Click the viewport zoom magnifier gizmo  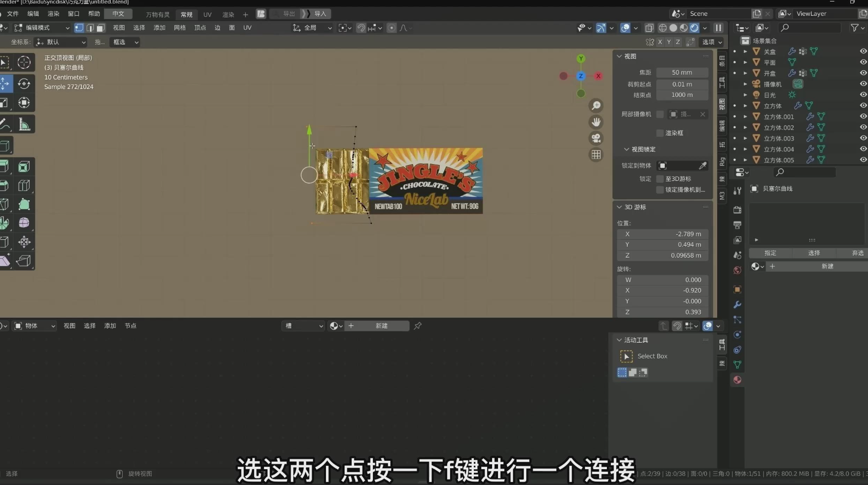click(x=596, y=106)
